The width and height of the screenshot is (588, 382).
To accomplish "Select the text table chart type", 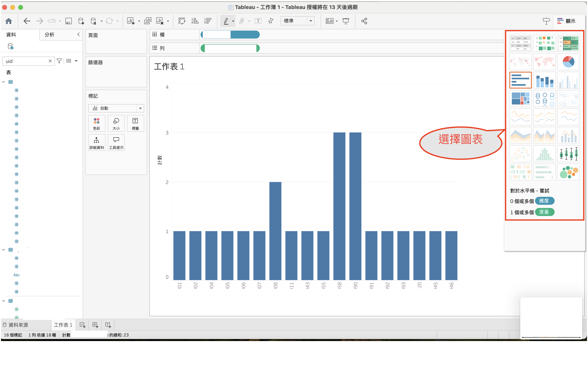I will (520, 43).
